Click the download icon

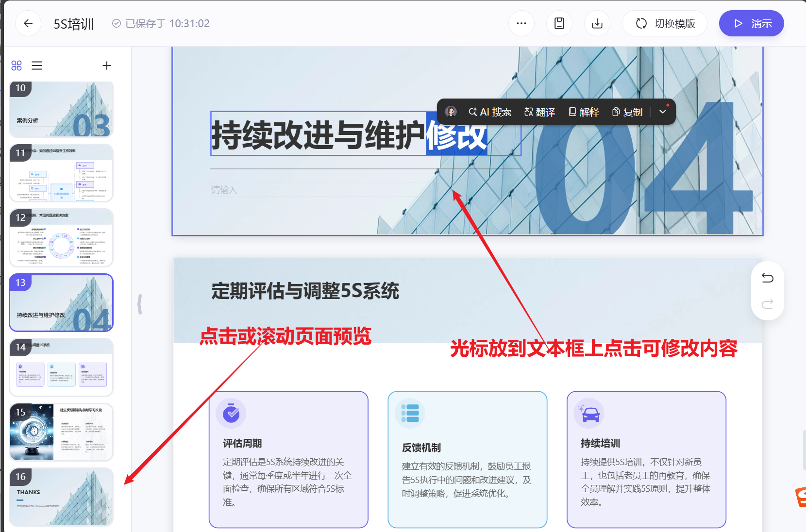[x=597, y=23]
